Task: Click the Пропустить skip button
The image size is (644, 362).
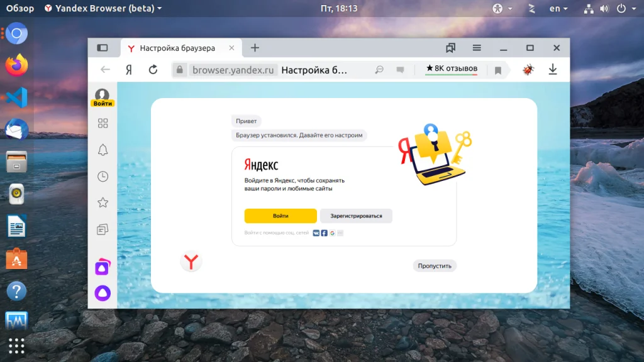Action: point(435,266)
